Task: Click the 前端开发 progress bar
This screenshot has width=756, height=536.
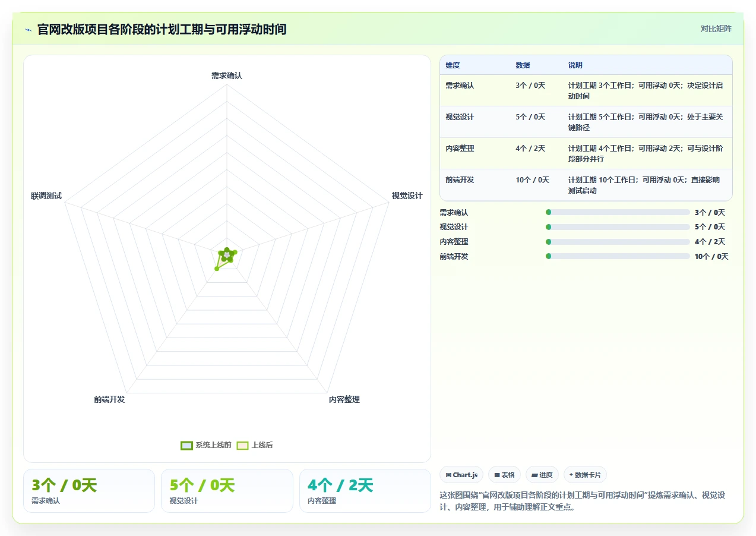Action: click(618, 257)
